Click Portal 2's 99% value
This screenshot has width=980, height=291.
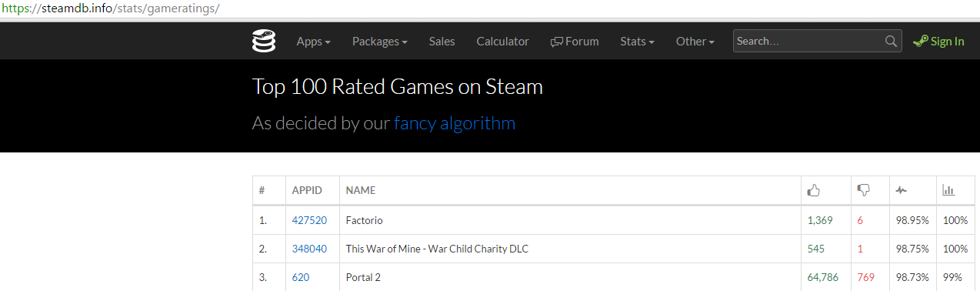[952, 277]
